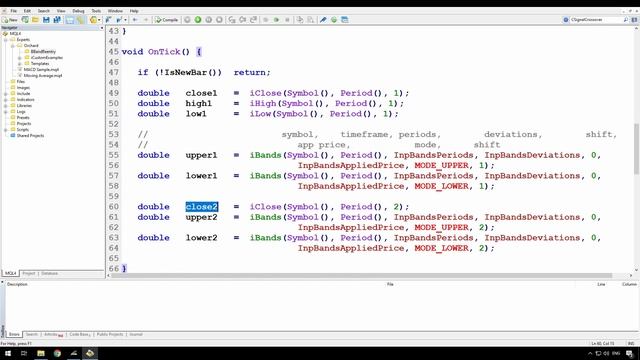Switch to the Public Projects tab
The width and height of the screenshot is (640, 360).
click(110, 334)
